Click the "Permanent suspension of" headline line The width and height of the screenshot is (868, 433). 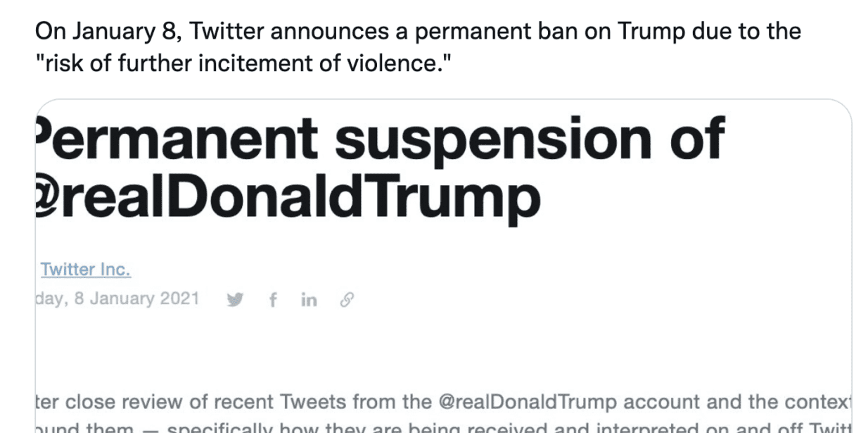tap(380, 137)
